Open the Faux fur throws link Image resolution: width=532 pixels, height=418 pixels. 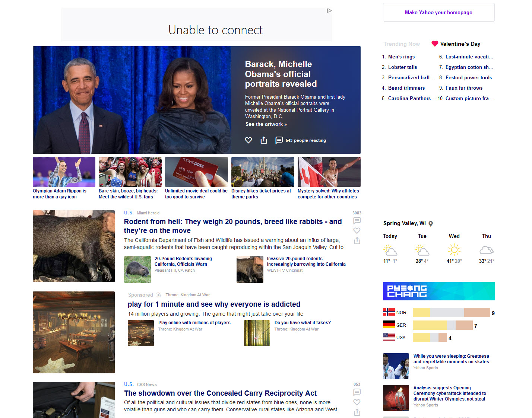(464, 88)
